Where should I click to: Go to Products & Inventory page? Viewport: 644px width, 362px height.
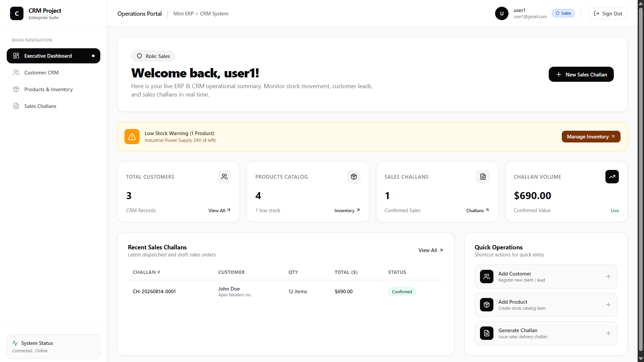[x=53, y=89]
